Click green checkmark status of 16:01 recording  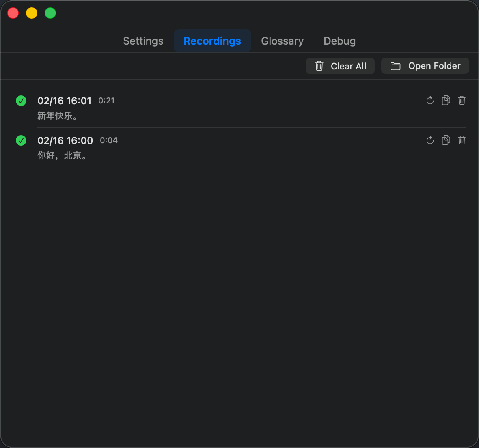tap(21, 101)
